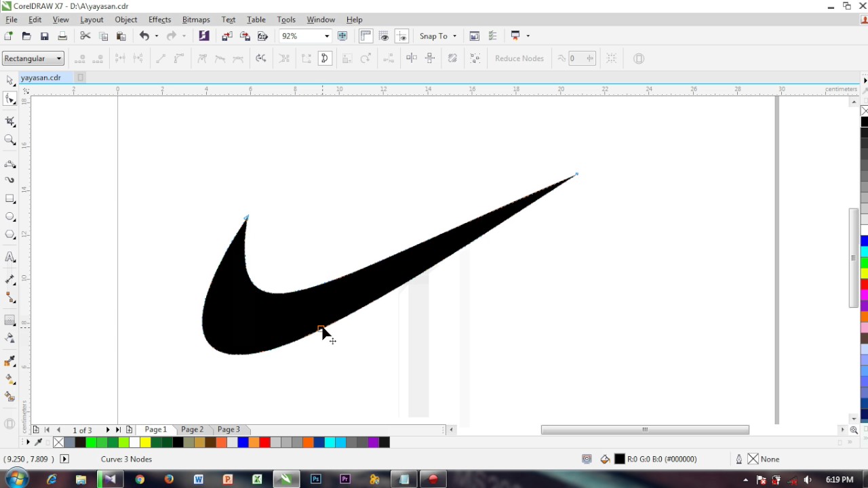The height and width of the screenshot is (488, 868).
Task: Expand the undo history arrow
Action: point(157,36)
